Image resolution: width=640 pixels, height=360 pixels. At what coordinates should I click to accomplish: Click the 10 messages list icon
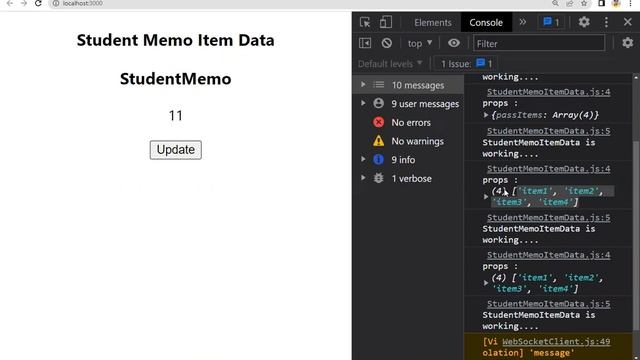tap(378, 84)
